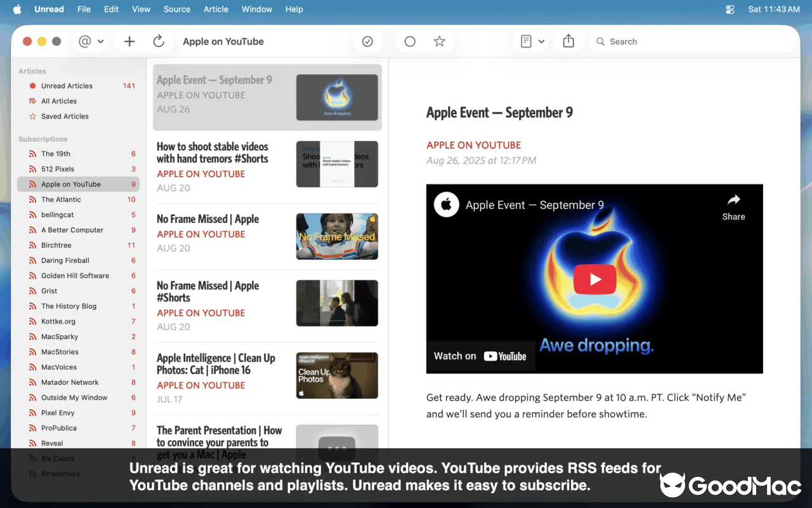Click the Apple channel logo in video
This screenshot has width=812, height=508.
point(446,204)
